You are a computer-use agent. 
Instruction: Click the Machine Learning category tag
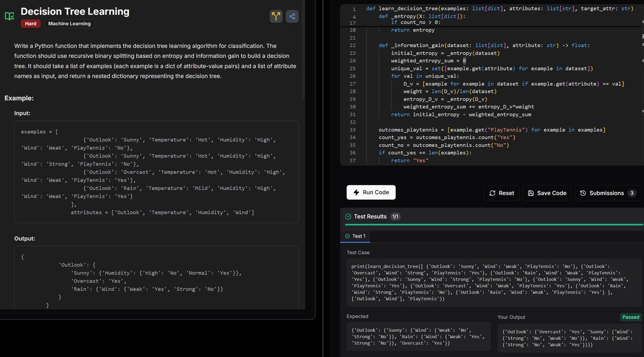pos(69,24)
